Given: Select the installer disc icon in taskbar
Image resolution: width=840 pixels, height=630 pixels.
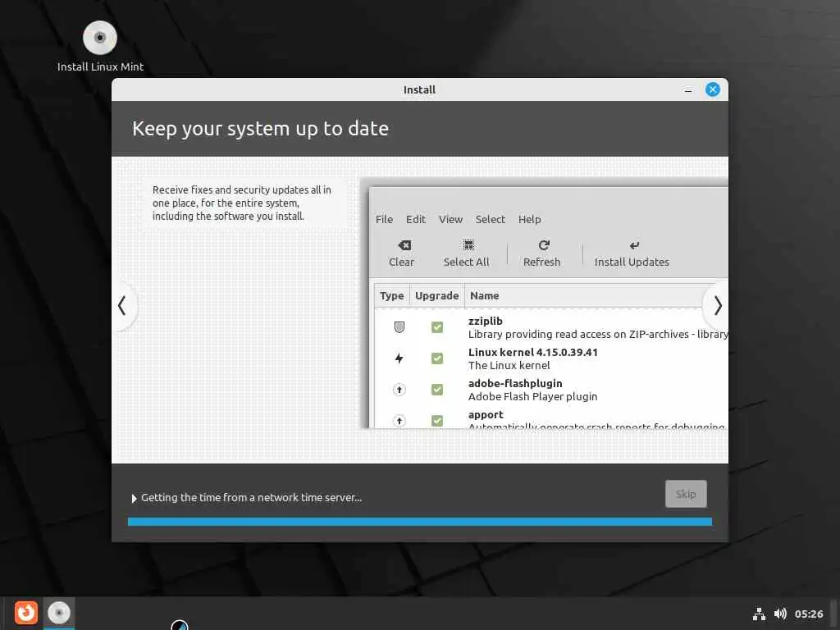Looking at the screenshot, I should point(59,613).
